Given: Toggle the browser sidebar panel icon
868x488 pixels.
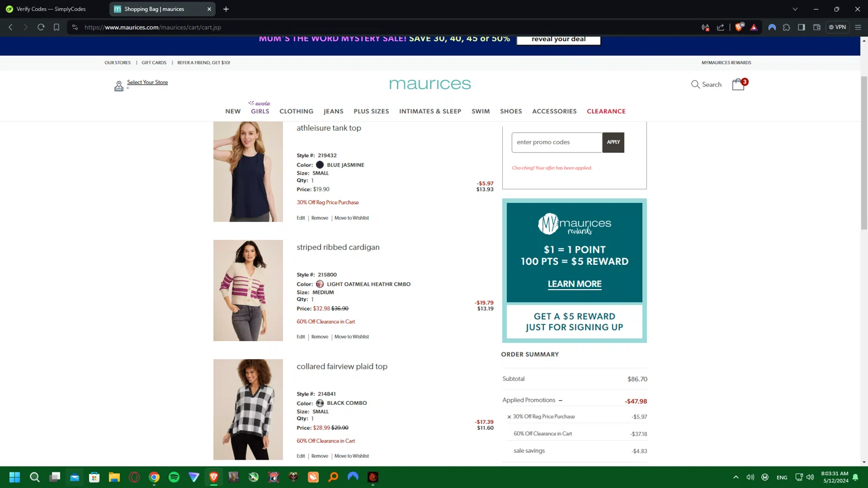Looking at the screenshot, I should [x=801, y=27].
